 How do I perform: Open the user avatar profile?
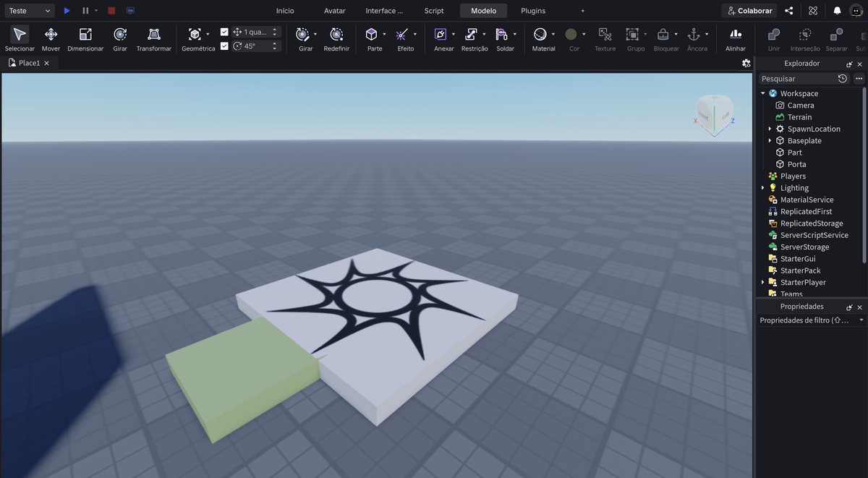pos(856,11)
